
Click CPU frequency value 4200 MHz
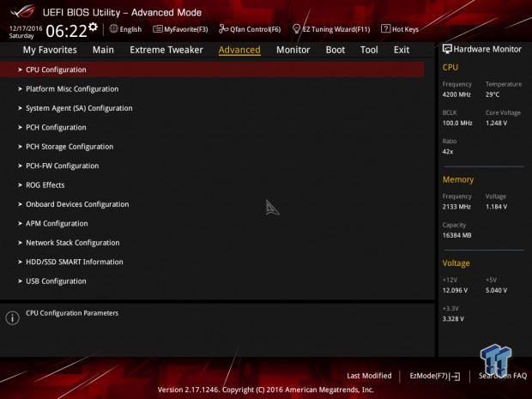(456, 94)
